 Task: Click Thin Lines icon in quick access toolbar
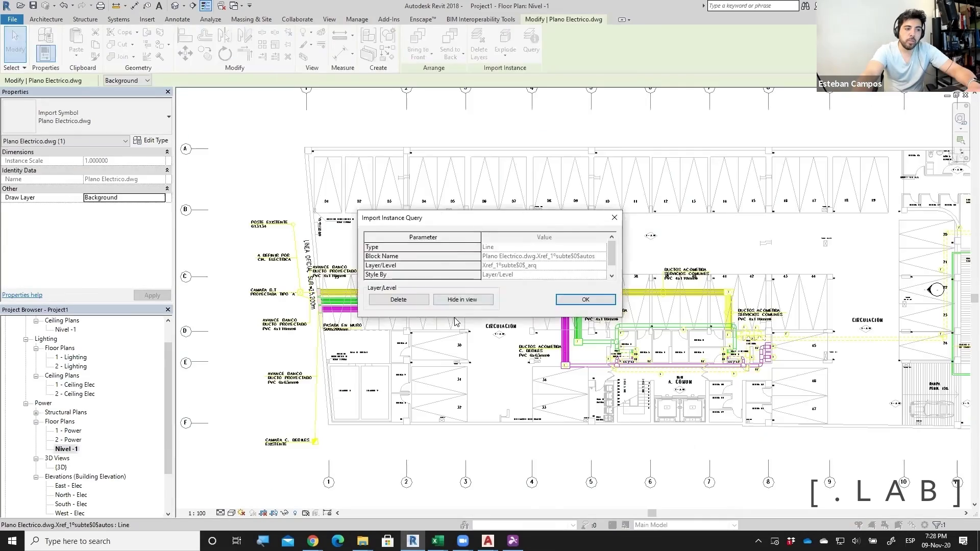click(206, 6)
